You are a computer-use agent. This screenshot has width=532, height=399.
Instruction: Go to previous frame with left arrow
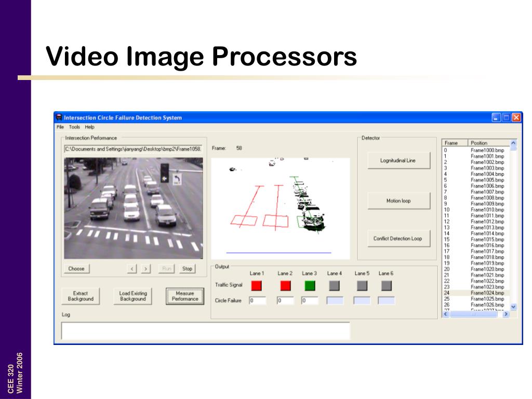point(132,269)
